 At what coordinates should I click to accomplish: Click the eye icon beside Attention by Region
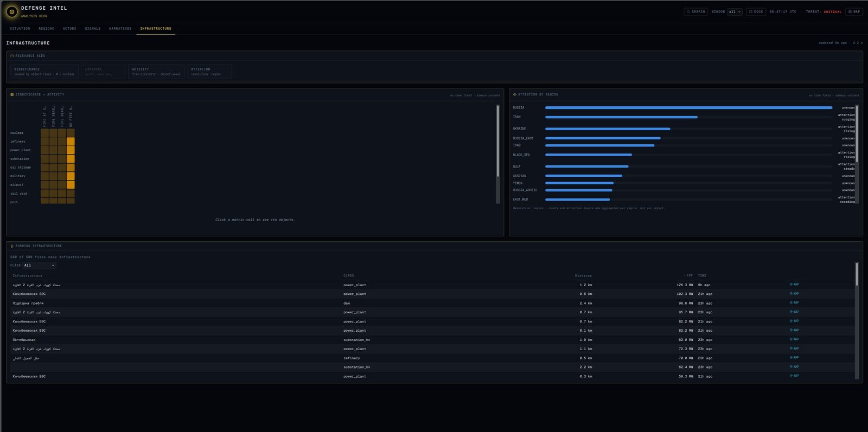(x=515, y=94)
